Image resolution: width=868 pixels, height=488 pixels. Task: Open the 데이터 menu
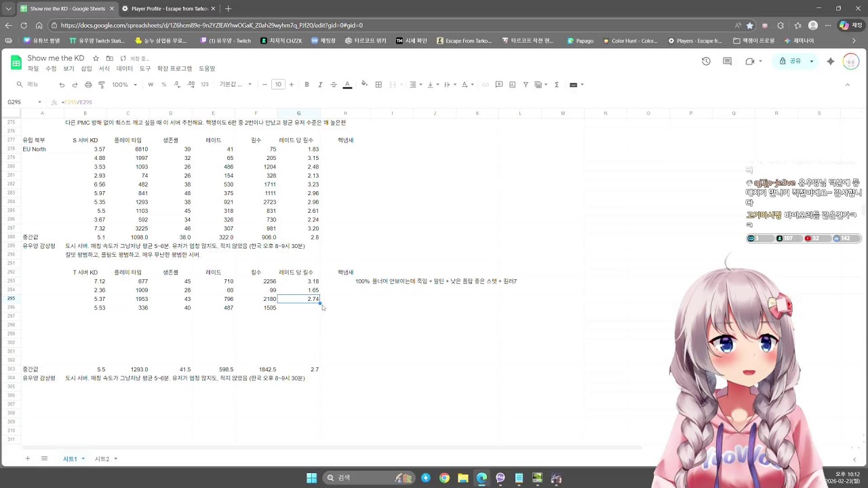[x=125, y=68]
